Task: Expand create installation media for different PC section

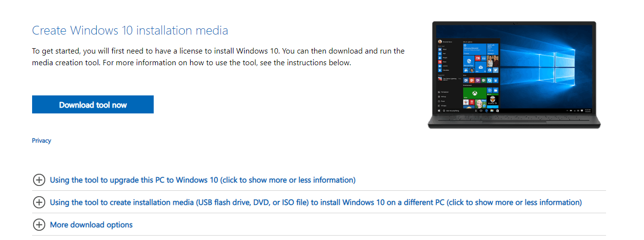Action: pos(315,203)
